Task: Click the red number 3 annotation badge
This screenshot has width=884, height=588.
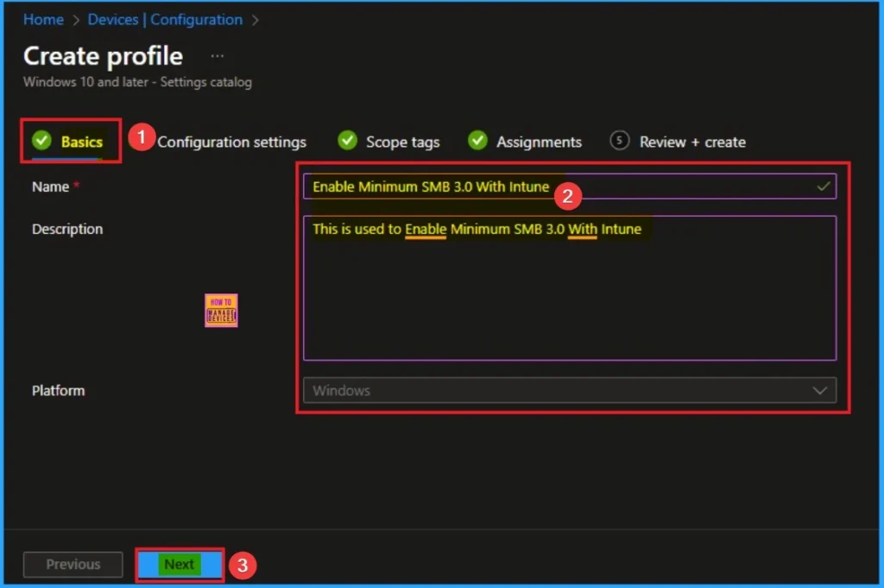Action: (x=243, y=566)
